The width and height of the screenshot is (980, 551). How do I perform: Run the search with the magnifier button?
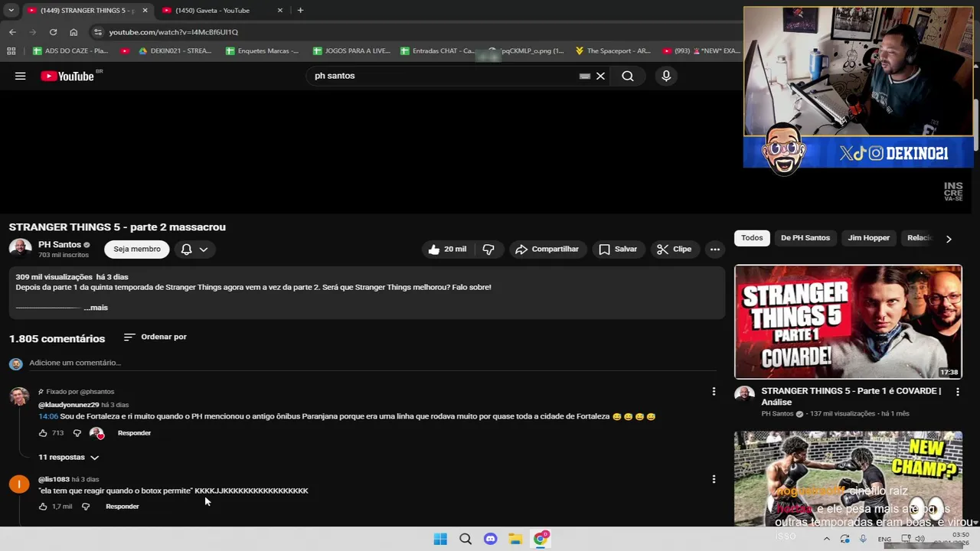628,76
